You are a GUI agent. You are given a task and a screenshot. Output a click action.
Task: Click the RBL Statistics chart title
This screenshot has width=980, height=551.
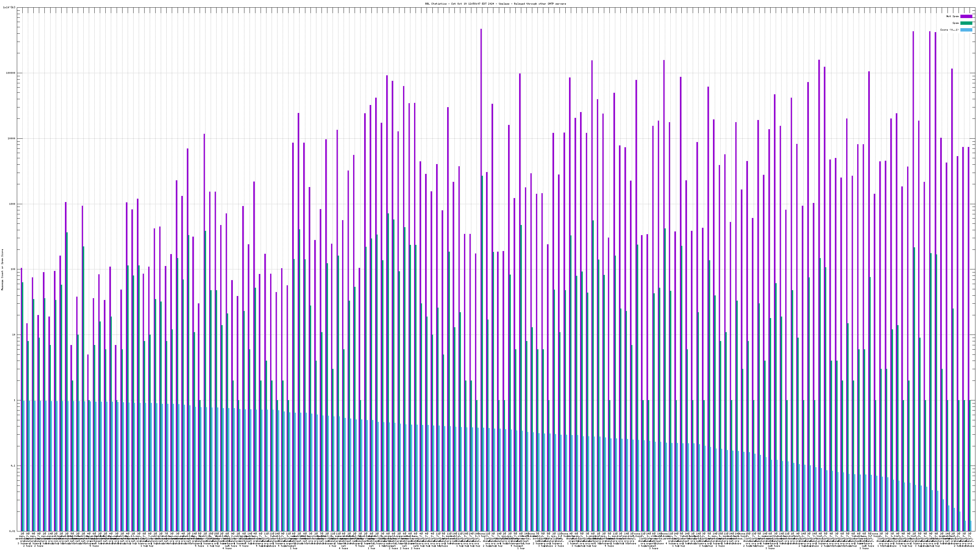pos(495,4)
